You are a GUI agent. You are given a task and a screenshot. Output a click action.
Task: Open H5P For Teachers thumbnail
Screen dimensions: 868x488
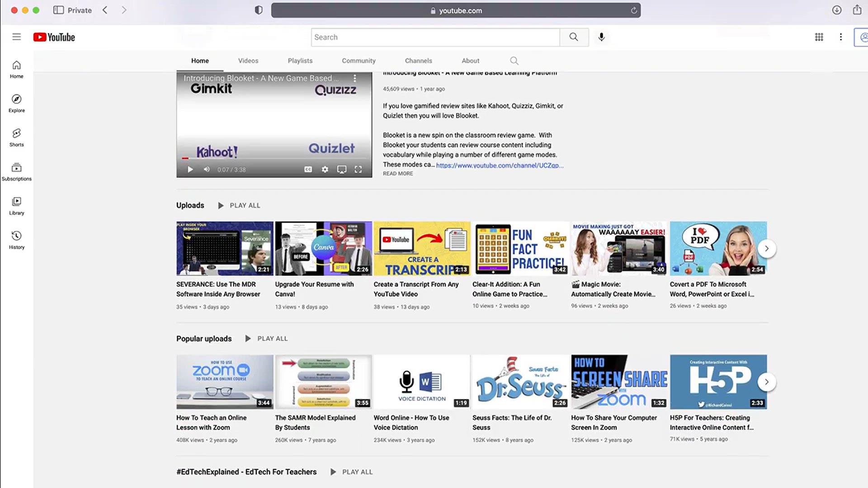pos(718,382)
